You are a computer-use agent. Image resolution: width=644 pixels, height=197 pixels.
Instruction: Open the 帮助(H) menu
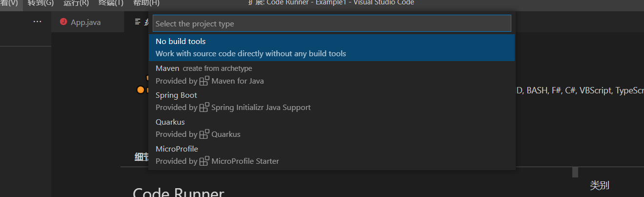[x=146, y=3]
